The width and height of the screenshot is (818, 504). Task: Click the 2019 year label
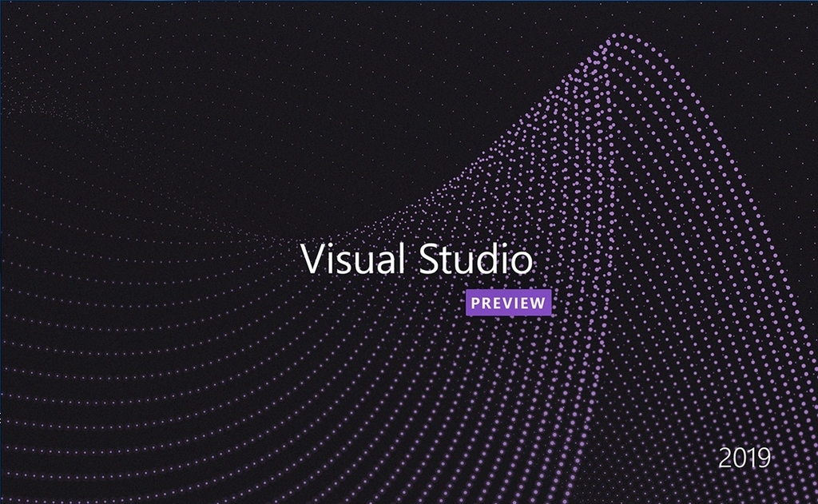[745, 458]
